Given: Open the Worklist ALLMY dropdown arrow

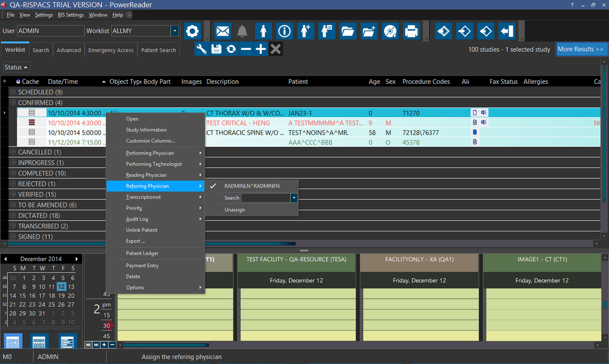Looking at the screenshot, I should tap(175, 31).
